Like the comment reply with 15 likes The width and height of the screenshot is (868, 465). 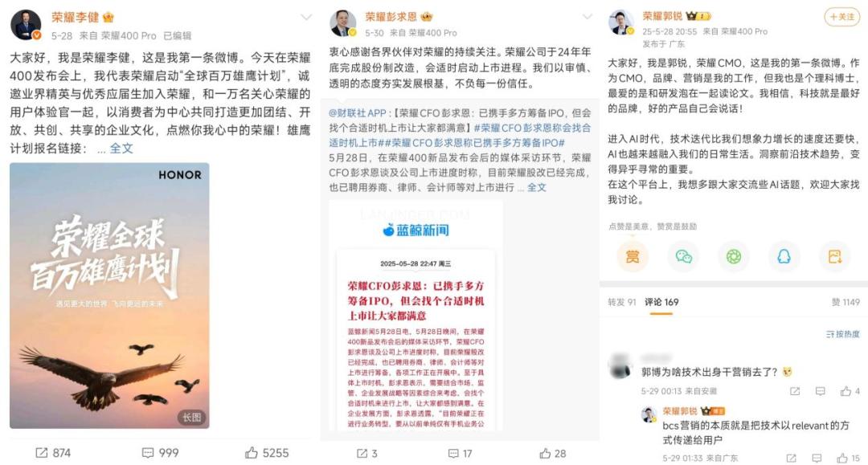coord(848,458)
